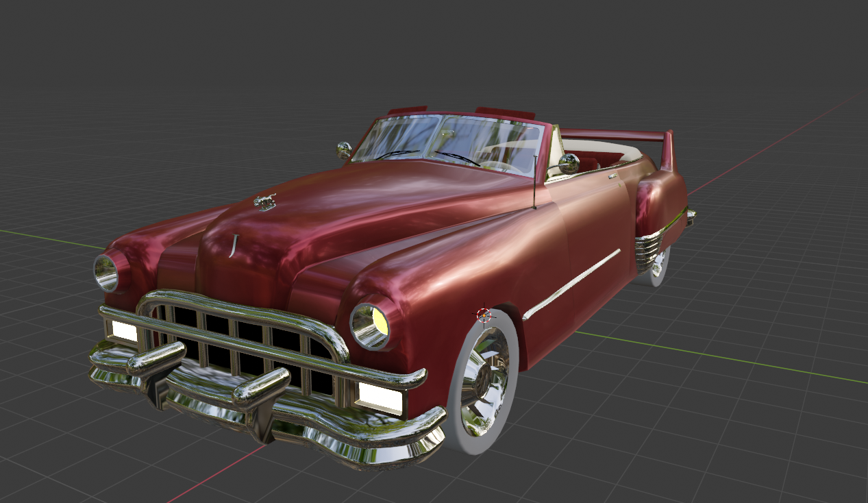
Task: Click the 3D cursor crosshair near front wheel
Action: 484,315
